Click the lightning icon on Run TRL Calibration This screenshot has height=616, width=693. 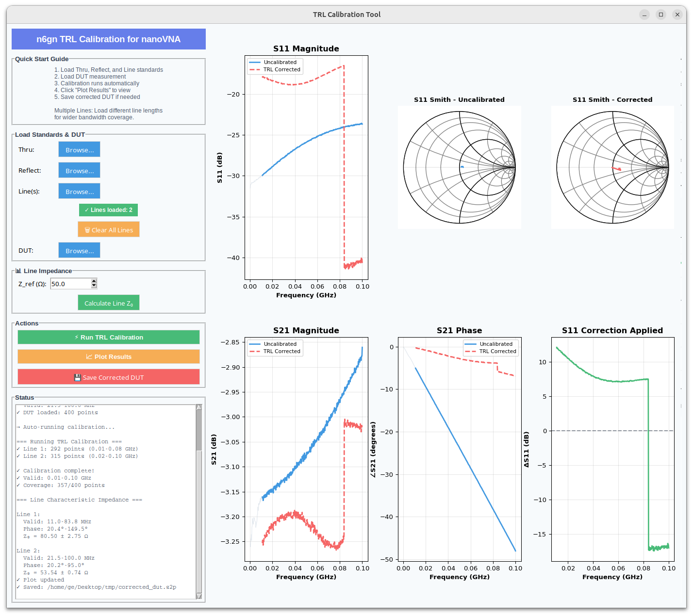click(77, 337)
